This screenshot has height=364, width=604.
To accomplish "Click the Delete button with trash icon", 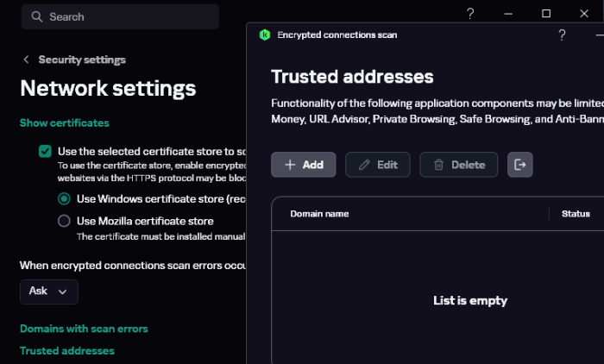I will [x=458, y=165].
